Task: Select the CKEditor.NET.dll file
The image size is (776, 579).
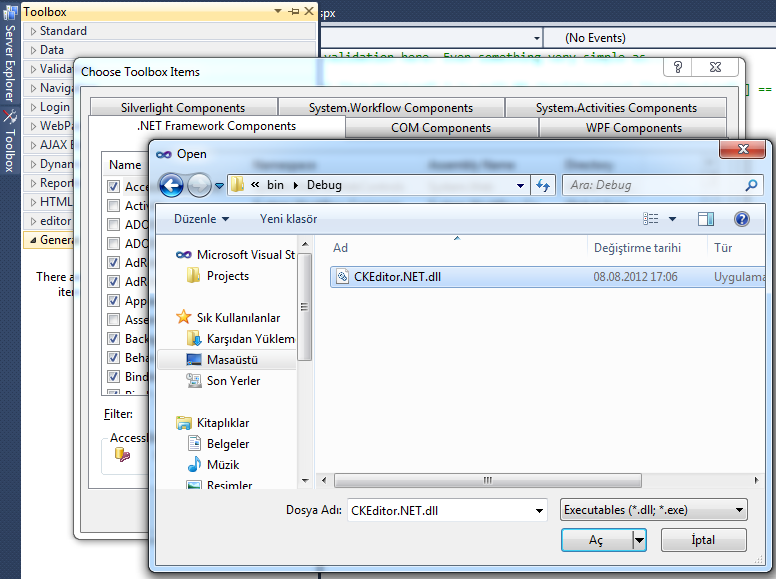Action: tap(397, 277)
